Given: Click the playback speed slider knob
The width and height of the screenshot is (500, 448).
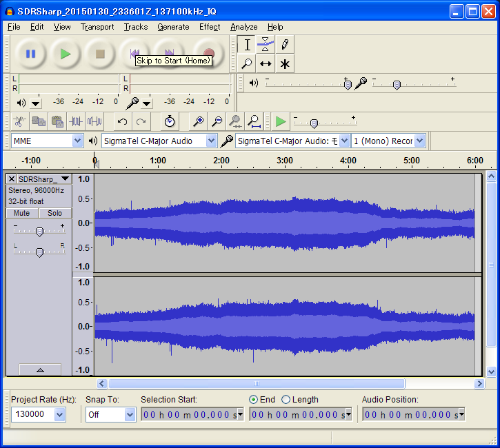Looking at the screenshot, I should tap(314, 123).
